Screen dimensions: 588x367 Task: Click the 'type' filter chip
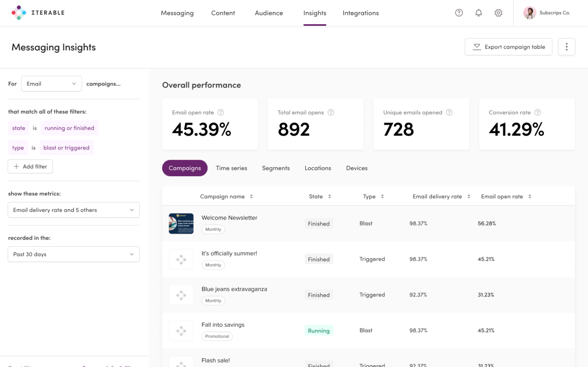click(18, 148)
